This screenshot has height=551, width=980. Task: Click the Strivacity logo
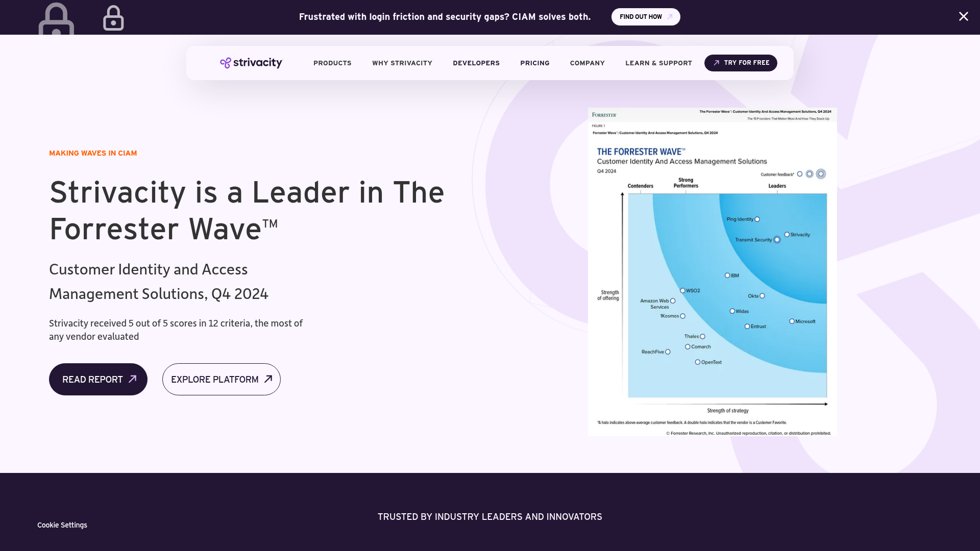tap(251, 63)
